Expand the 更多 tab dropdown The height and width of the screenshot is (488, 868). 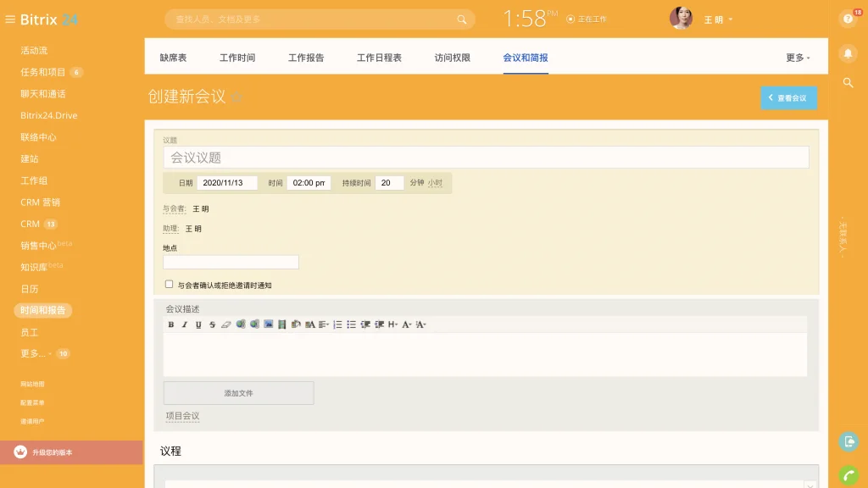798,58
